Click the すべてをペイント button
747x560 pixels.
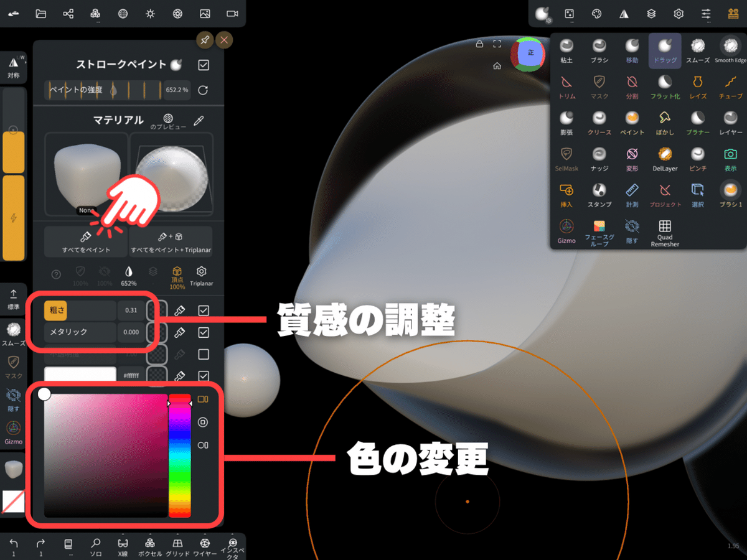[x=86, y=241]
